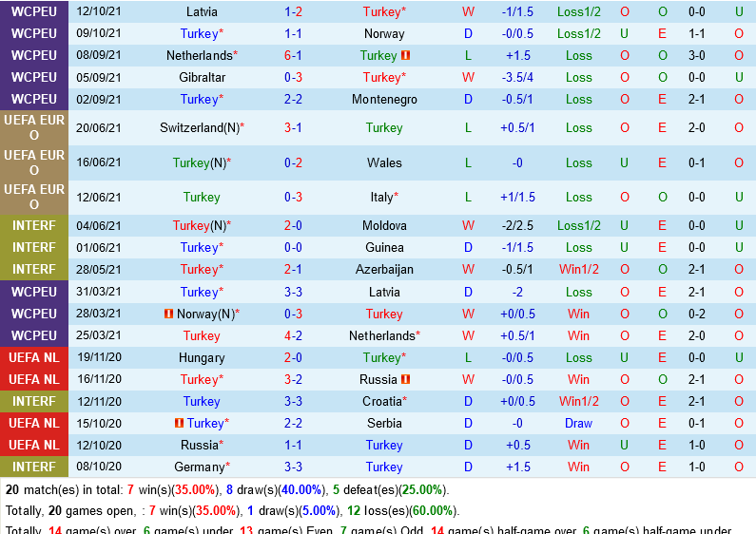Open the Italy team link

click(382, 197)
